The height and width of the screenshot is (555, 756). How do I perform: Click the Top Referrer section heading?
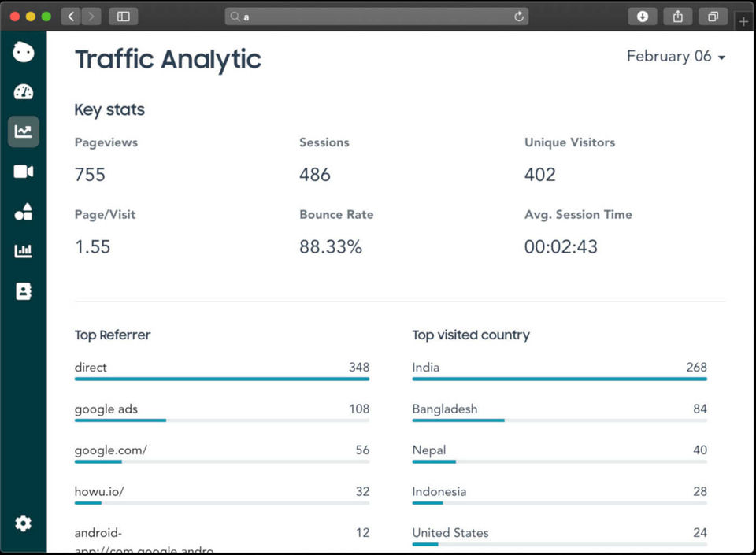point(113,335)
